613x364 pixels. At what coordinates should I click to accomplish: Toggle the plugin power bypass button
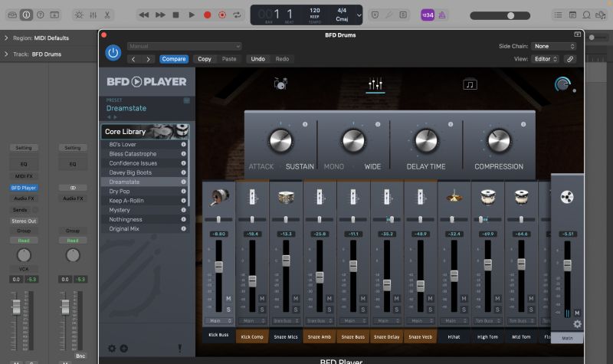coord(113,52)
